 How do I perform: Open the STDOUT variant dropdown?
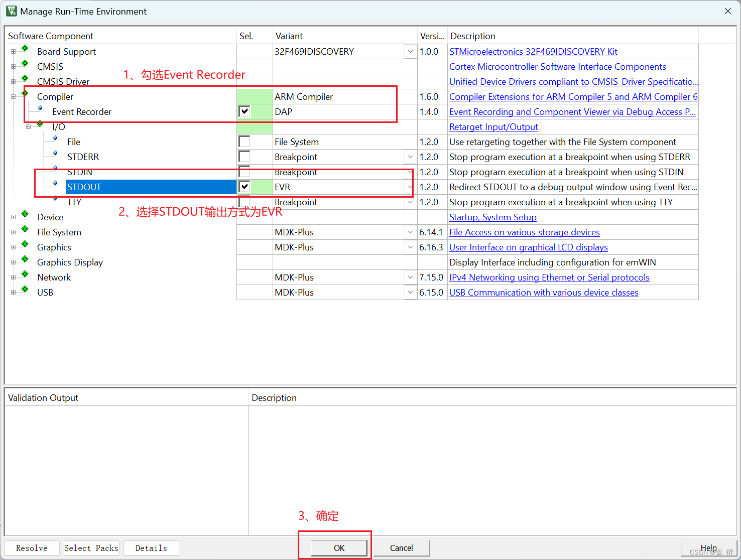tap(410, 187)
